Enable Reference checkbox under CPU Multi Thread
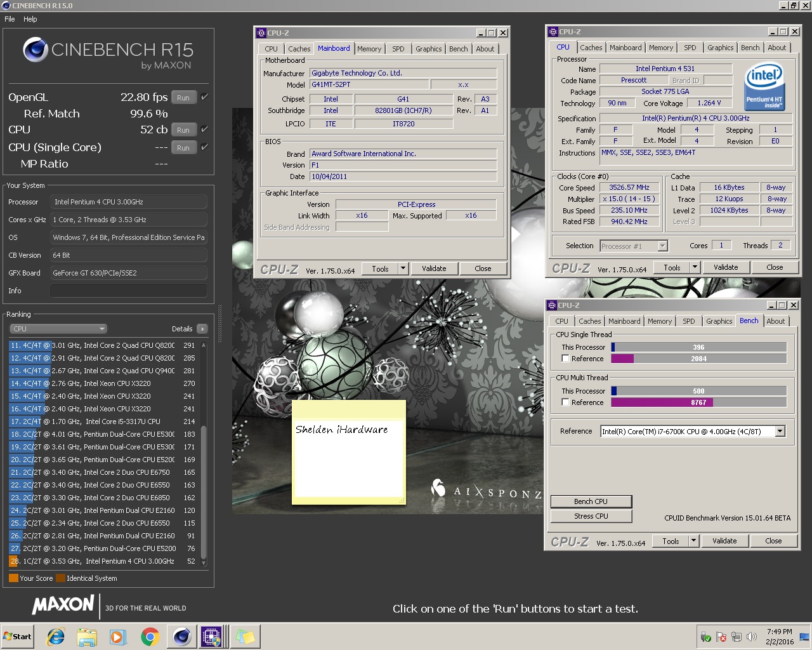Viewport: 812px width, 650px height. coord(565,402)
